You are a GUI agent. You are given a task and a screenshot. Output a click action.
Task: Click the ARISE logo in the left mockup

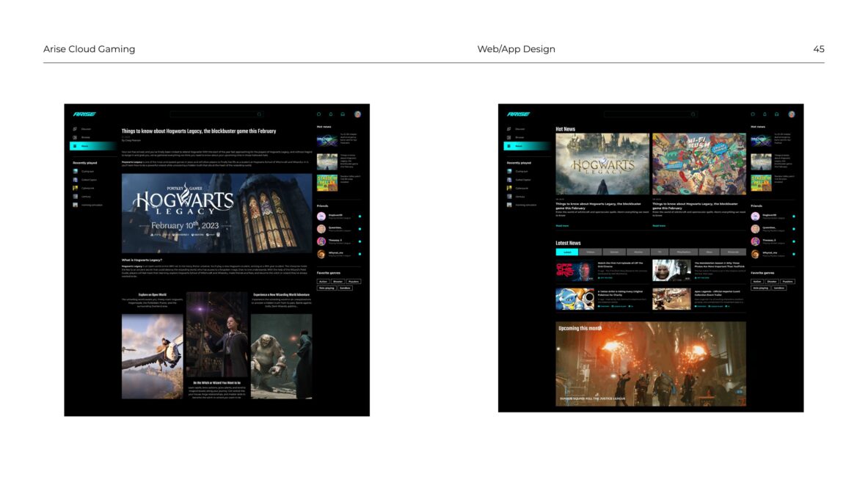click(x=84, y=114)
